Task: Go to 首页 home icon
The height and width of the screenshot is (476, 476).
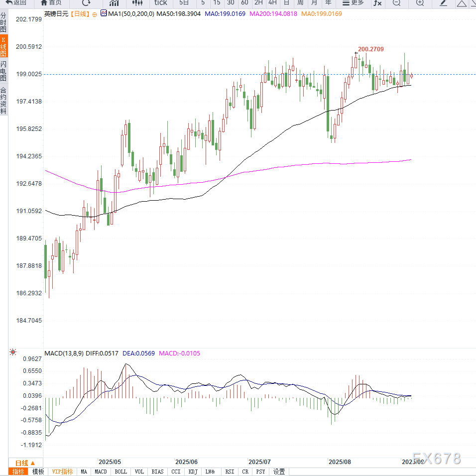Action: [x=44, y=2]
